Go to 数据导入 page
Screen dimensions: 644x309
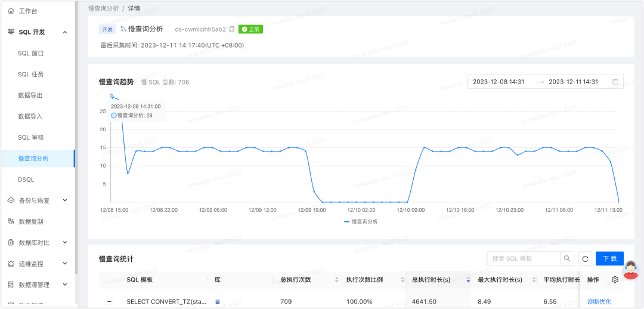[x=30, y=116]
